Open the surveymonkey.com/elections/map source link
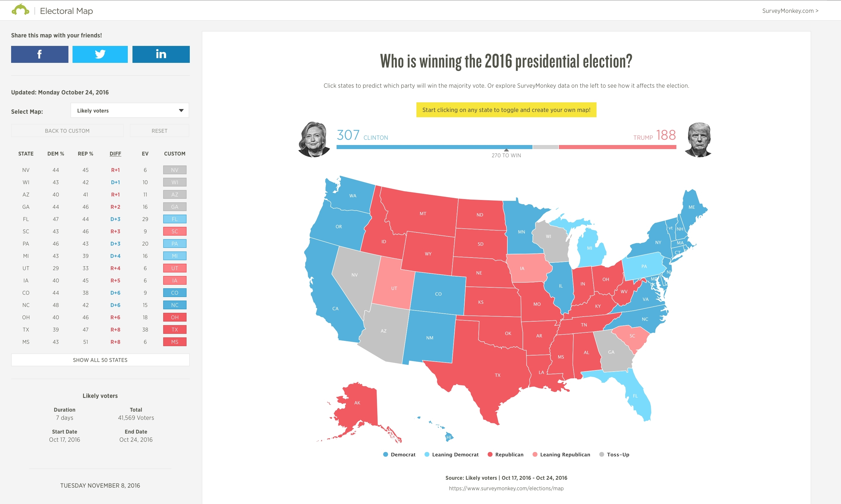The width and height of the screenshot is (841, 504). pos(506,489)
